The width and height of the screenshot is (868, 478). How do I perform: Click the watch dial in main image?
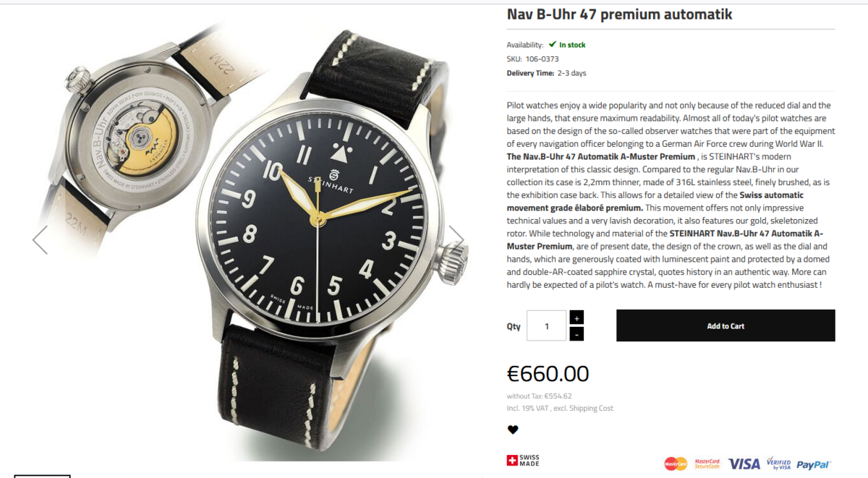click(x=318, y=217)
